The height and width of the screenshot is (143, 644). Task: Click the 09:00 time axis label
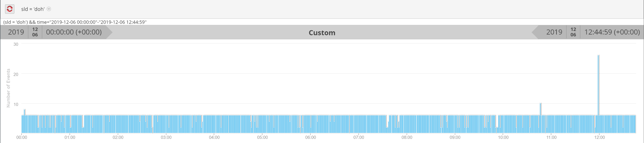click(455, 137)
